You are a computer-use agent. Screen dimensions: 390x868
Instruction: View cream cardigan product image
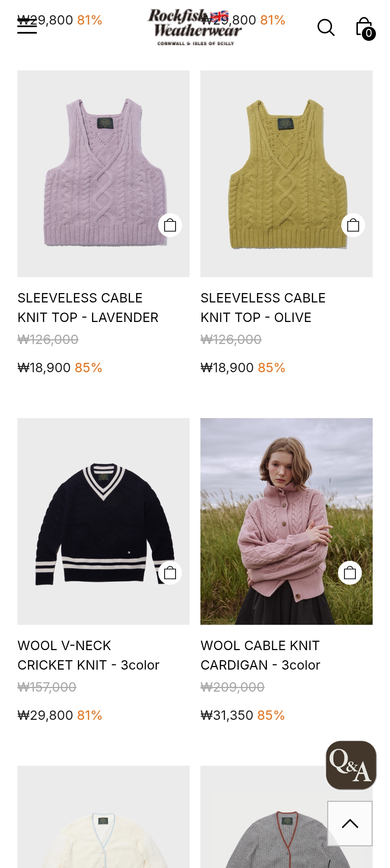(103, 817)
